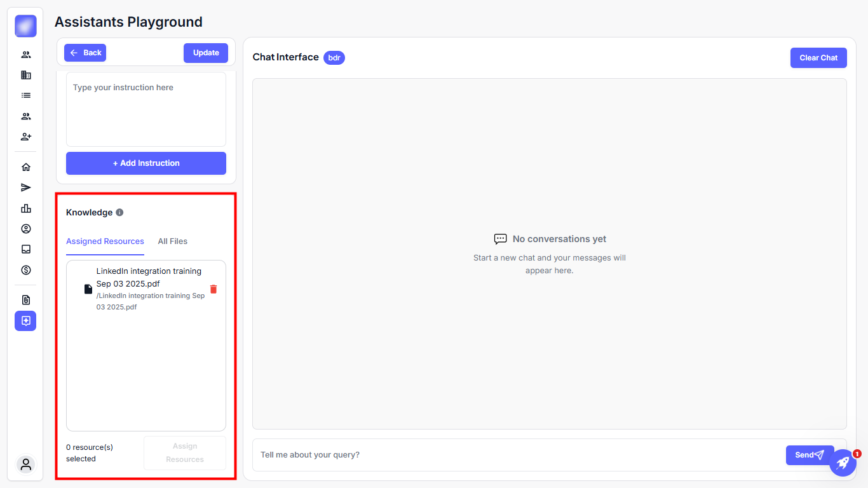
Task: Click the dollar sign icon in sidebar
Action: click(x=26, y=270)
